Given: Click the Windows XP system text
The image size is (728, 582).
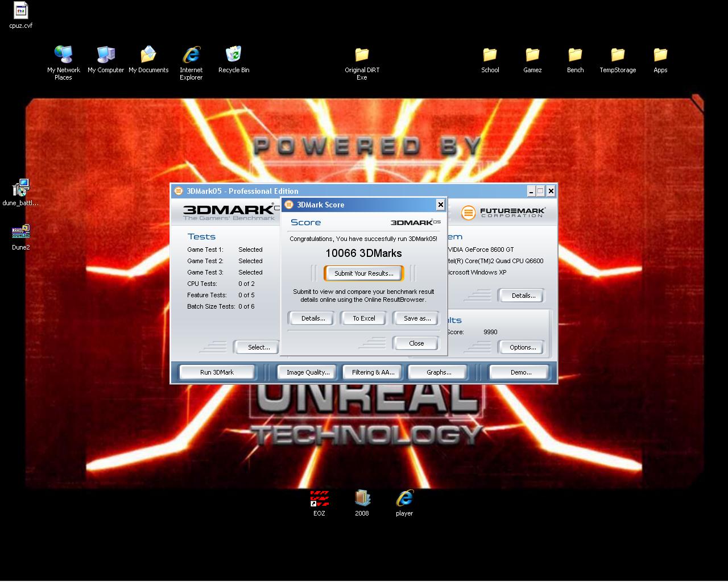Looking at the screenshot, I should click(477, 272).
